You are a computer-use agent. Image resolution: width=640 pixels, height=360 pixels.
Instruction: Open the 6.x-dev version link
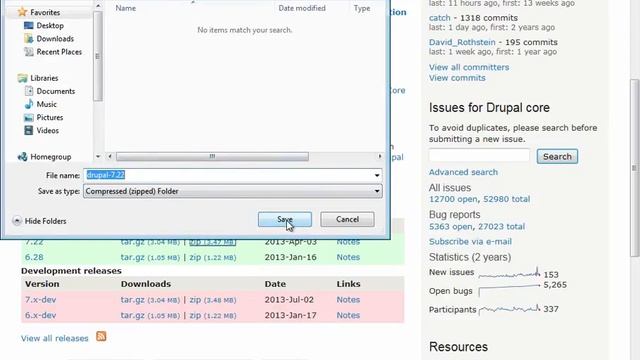40,315
